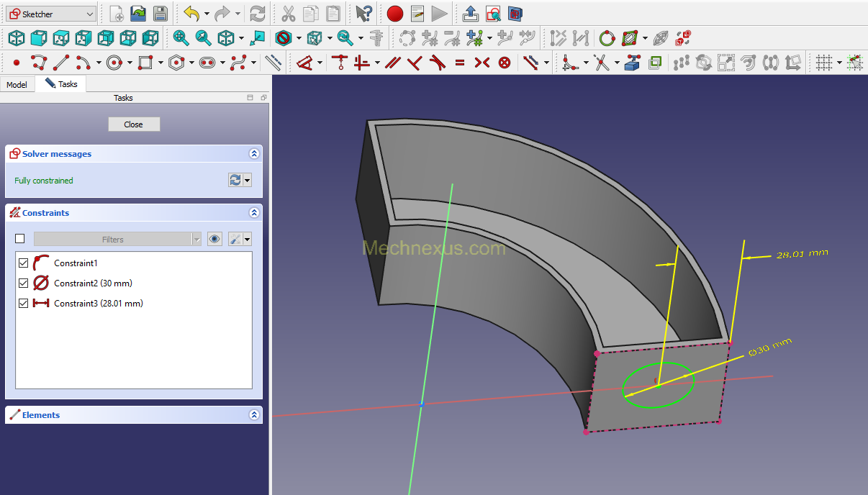
Task: Select the Tasks tab
Action: click(61, 84)
